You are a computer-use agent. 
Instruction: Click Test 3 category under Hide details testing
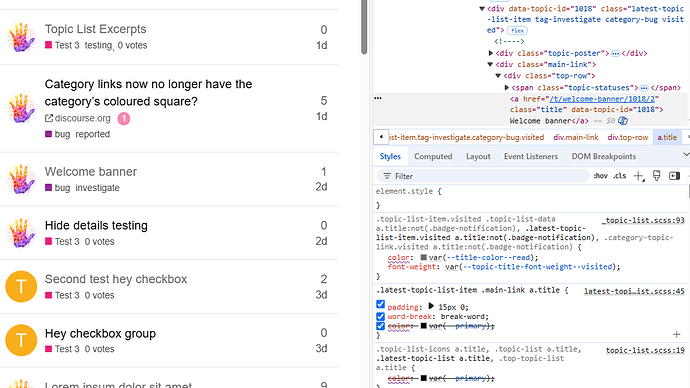tap(62, 242)
